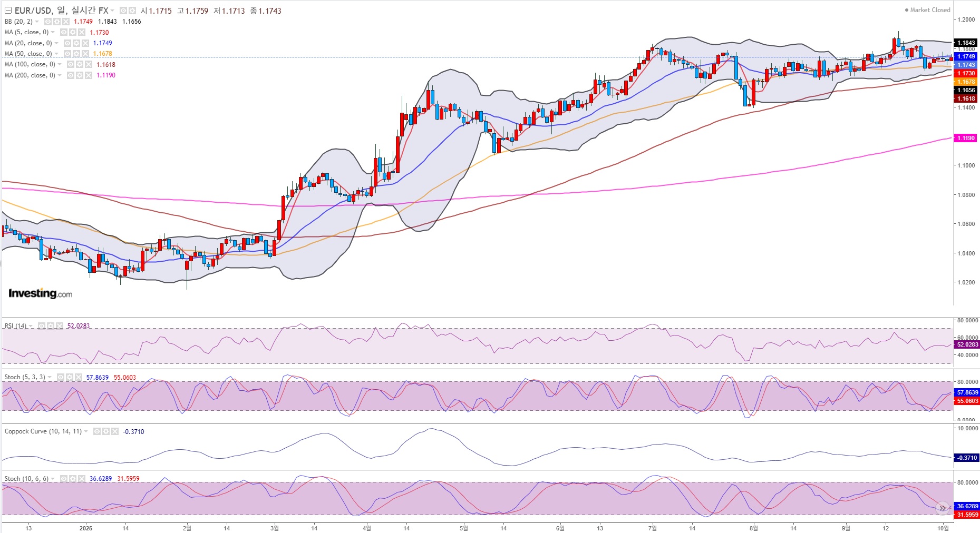The image size is (980, 533).
Task: Open the dropdown arrow beside RSI (14)
Action: click(x=32, y=326)
